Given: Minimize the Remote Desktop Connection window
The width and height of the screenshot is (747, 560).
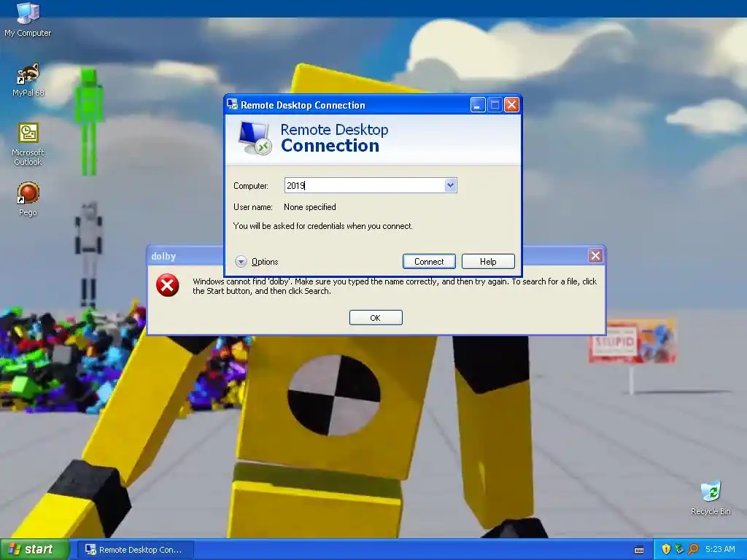Looking at the screenshot, I should (478, 105).
